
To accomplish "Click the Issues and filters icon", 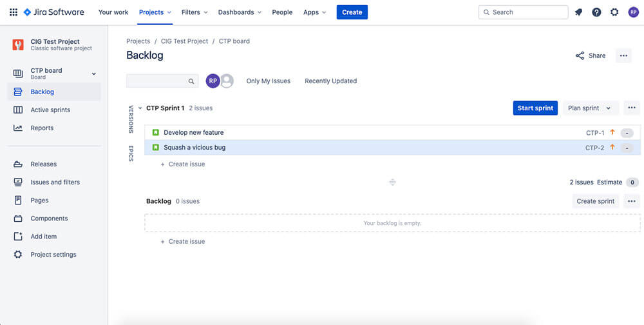I will (17, 182).
